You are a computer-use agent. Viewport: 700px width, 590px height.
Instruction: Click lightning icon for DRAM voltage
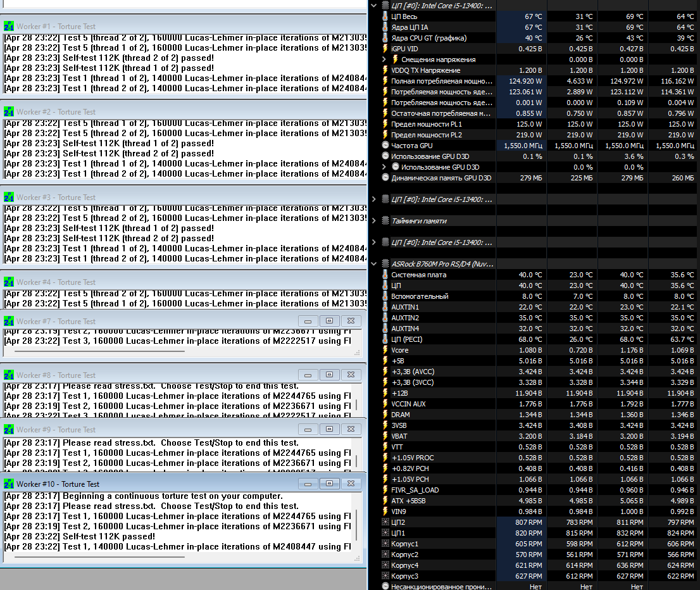coord(385,415)
